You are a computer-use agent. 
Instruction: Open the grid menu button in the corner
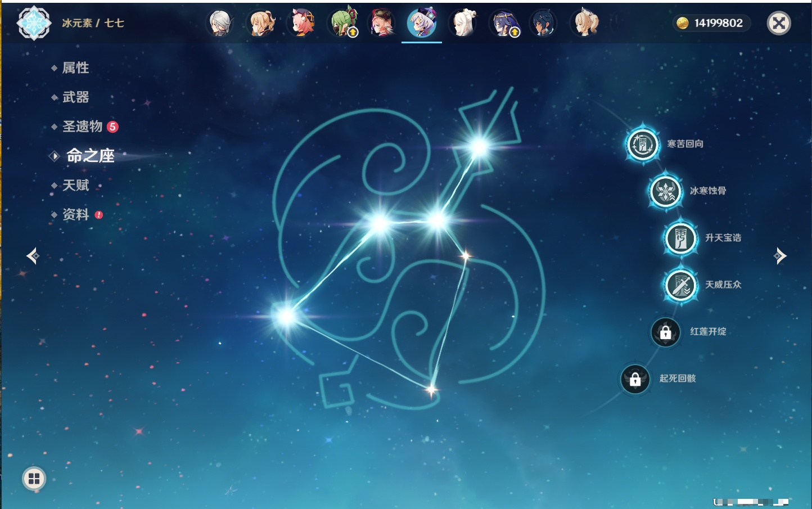coord(34,479)
